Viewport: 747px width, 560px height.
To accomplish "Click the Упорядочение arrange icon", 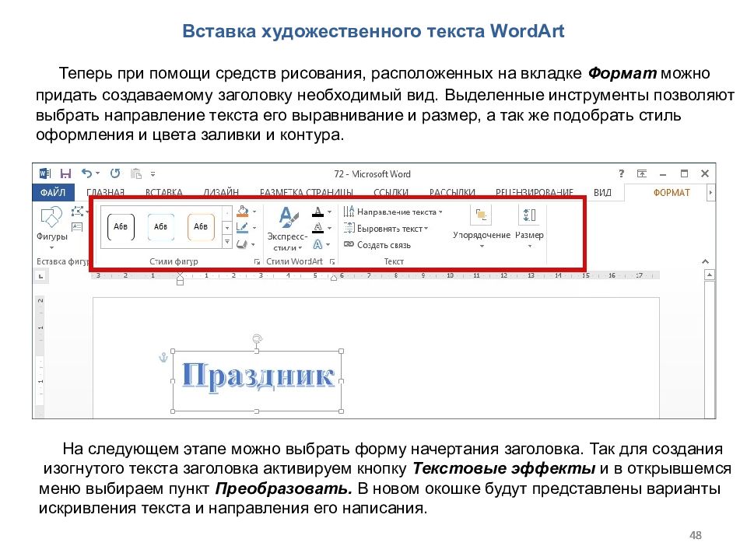I will pos(481,215).
